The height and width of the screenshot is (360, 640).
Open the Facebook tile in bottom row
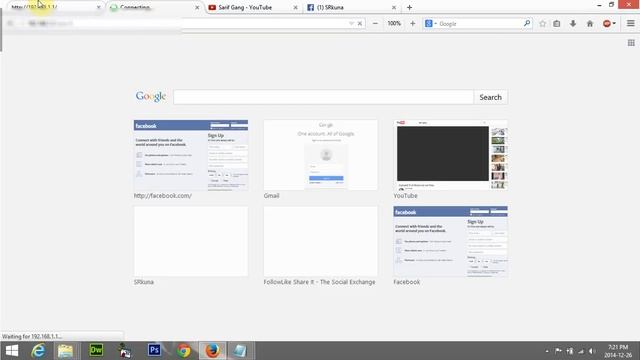tap(451, 241)
